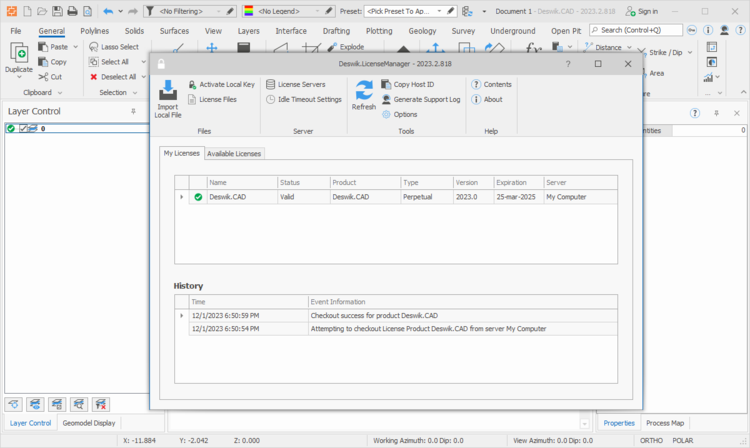Click Sign in
The height and width of the screenshot is (448, 750).
(x=641, y=11)
